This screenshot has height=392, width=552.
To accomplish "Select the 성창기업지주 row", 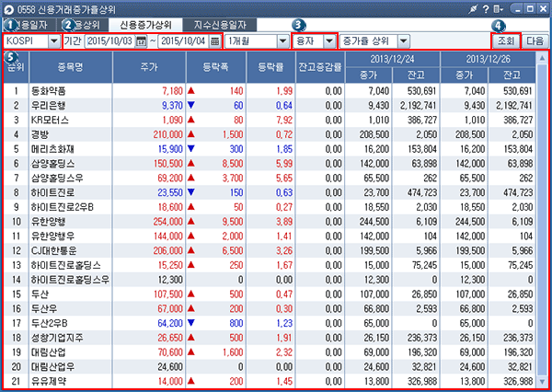I will (x=270, y=338).
